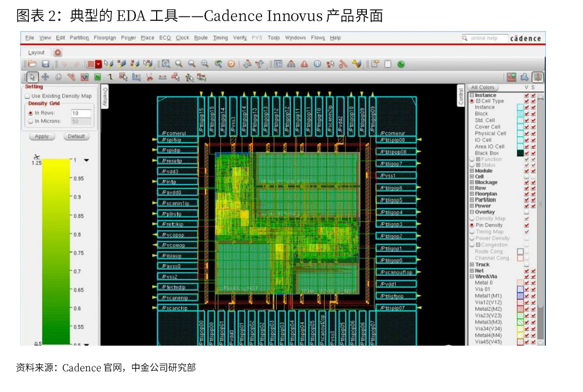Open the Place menu
Image resolution: width=583 pixels, height=392 pixels.
[x=147, y=38]
